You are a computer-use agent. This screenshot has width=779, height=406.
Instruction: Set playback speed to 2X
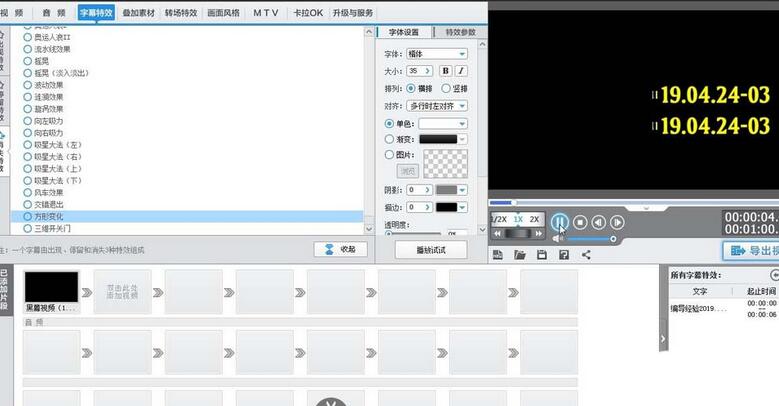click(535, 219)
